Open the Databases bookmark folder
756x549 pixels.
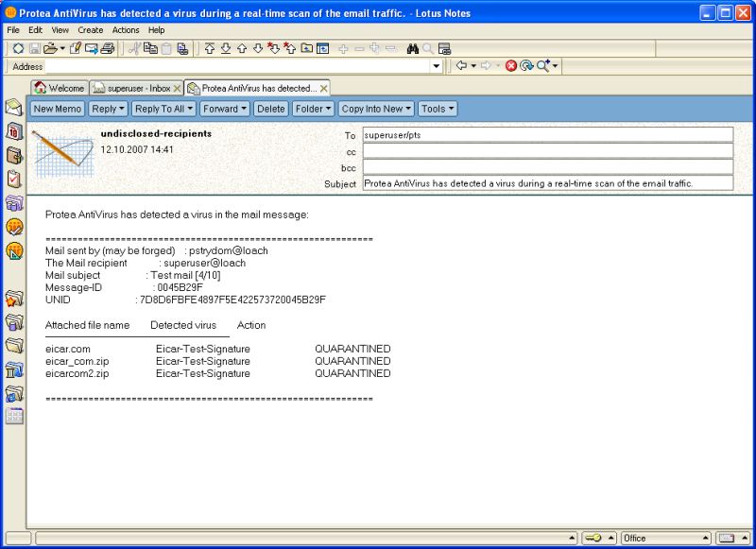pos(14,322)
